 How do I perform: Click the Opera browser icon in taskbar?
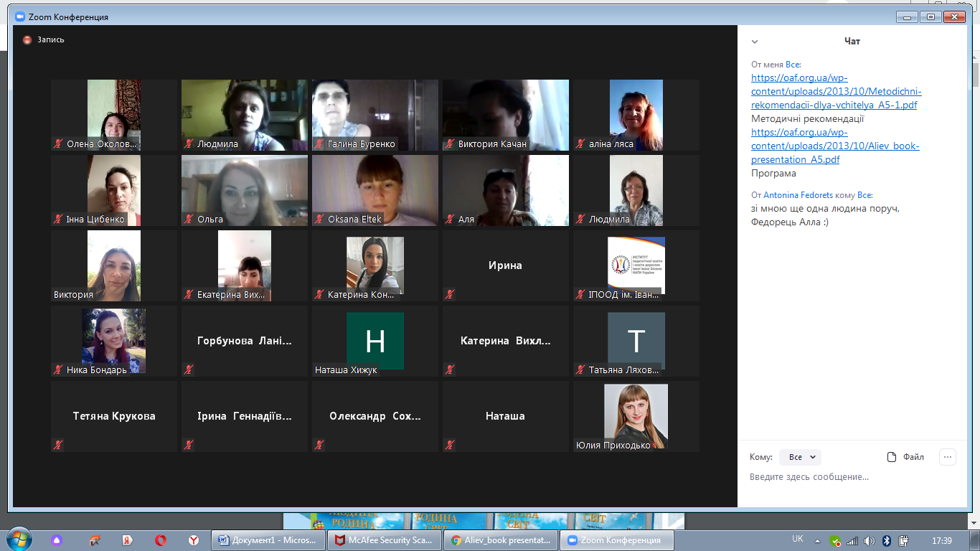[x=161, y=540]
